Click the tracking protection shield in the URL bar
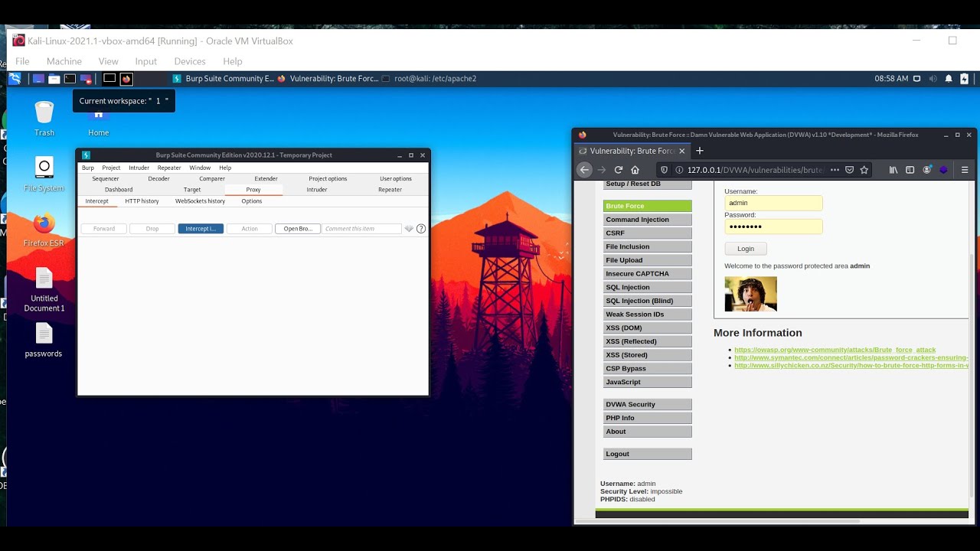Image resolution: width=980 pixels, height=551 pixels. [x=665, y=170]
